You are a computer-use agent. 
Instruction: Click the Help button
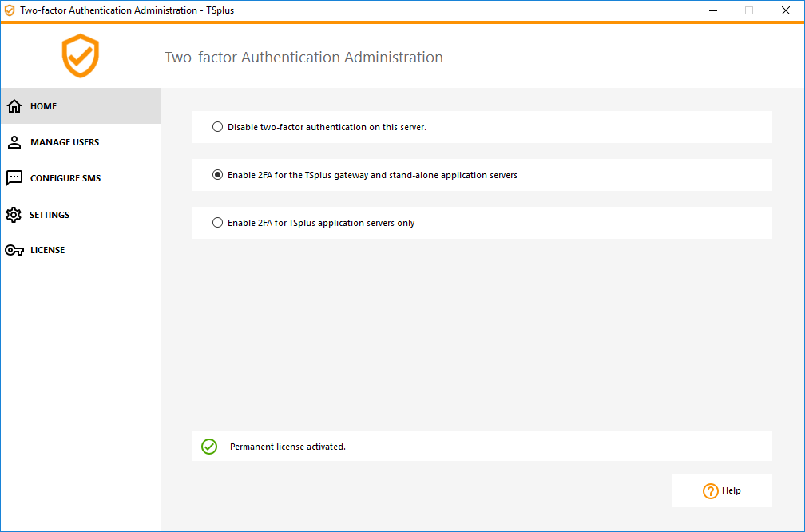point(722,490)
